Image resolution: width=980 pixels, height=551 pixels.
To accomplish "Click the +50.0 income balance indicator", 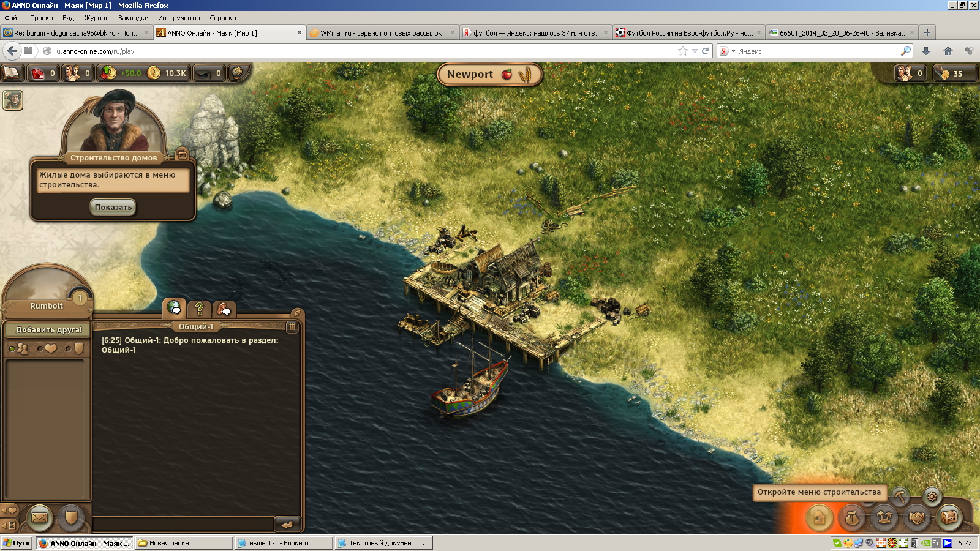I will [122, 73].
